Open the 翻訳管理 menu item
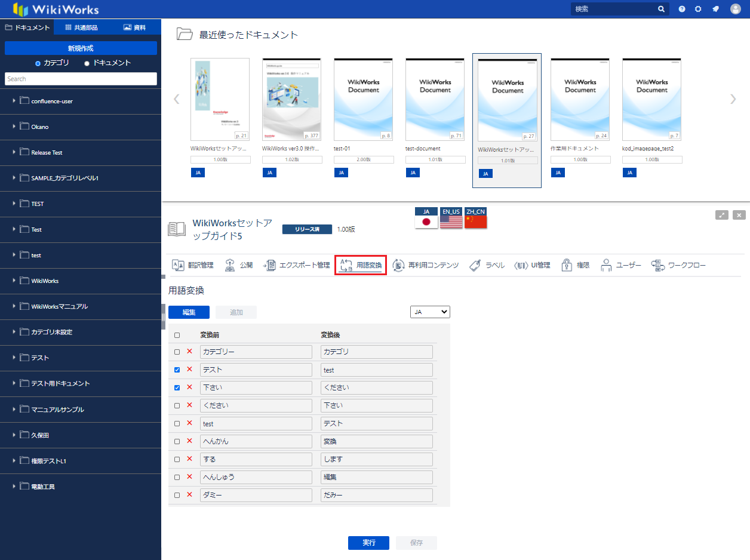Viewport: 750px width, 560px height. point(192,265)
